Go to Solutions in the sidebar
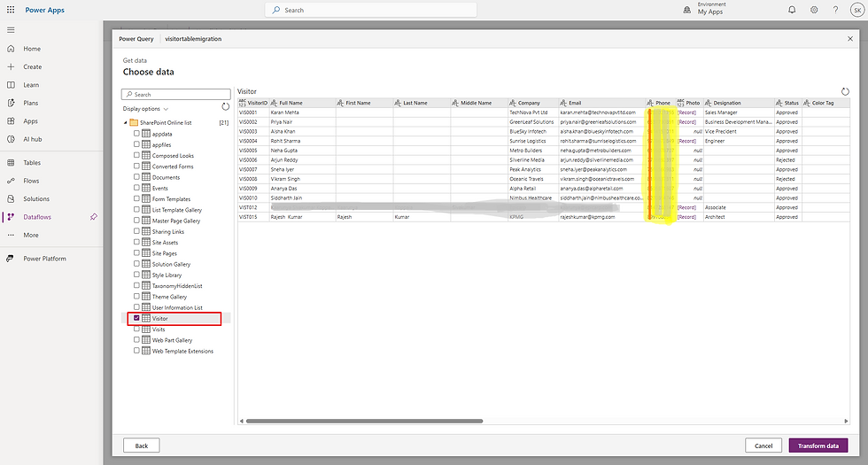The height and width of the screenshot is (465, 868). 36,198
